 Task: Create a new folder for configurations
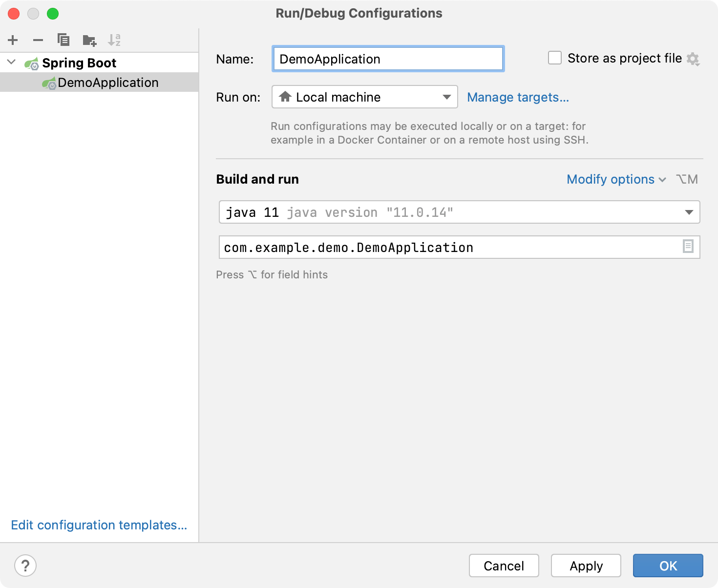(89, 40)
